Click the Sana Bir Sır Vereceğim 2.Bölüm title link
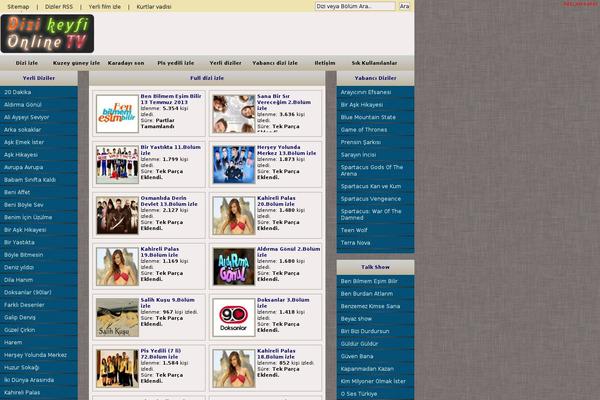Screen dimensions: 600x400 tap(284, 102)
